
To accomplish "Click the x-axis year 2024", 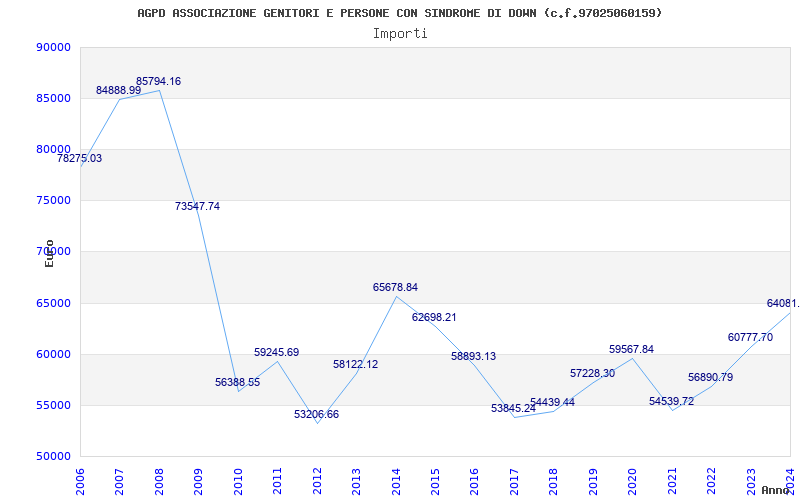I will click(x=790, y=480).
